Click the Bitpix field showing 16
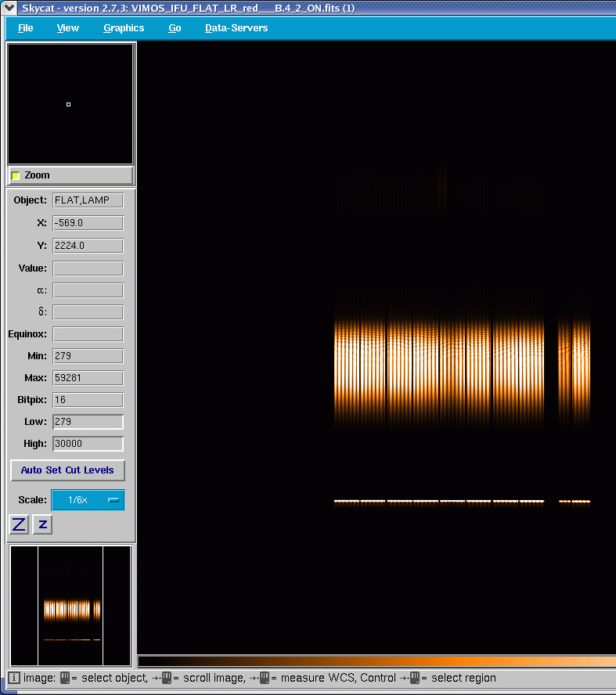 point(88,400)
